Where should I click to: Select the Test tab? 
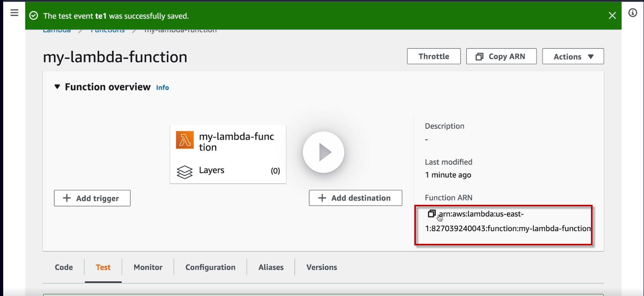click(103, 267)
